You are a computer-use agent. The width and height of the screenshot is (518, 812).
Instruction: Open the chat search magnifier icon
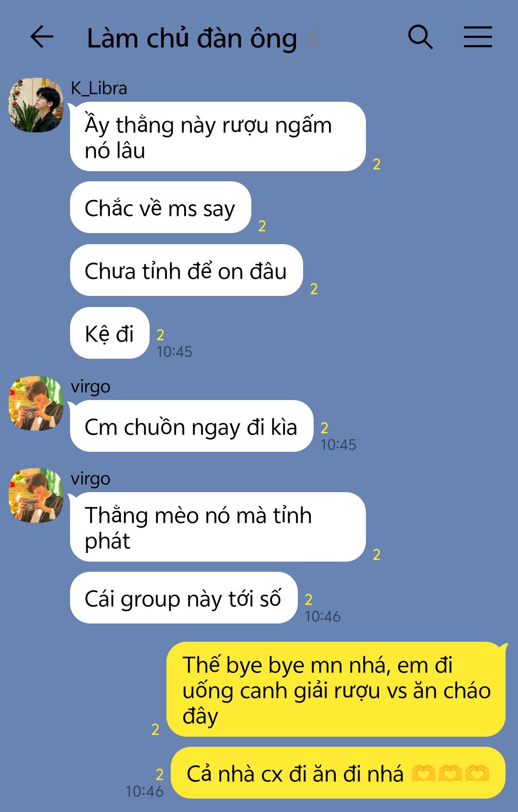click(420, 37)
